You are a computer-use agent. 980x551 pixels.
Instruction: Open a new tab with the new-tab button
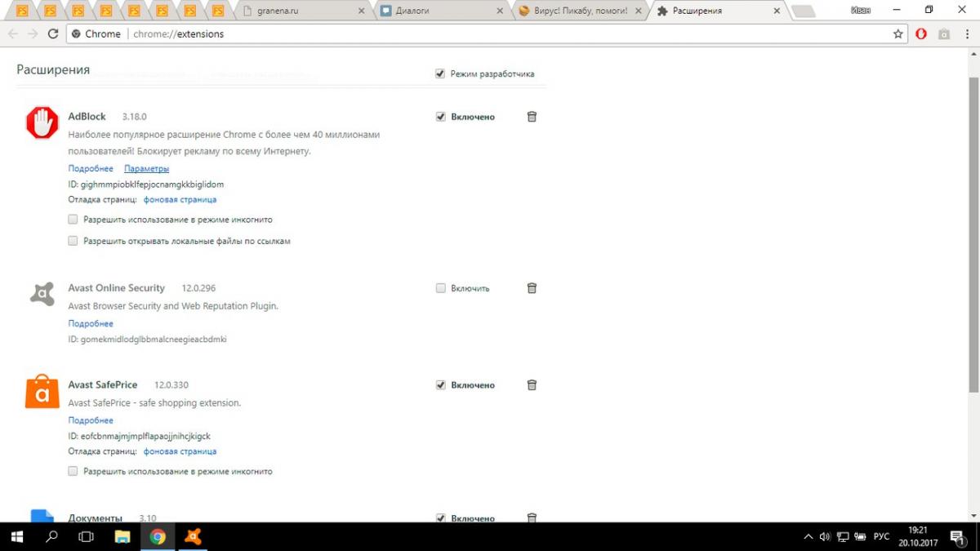pyautogui.click(x=804, y=11)
